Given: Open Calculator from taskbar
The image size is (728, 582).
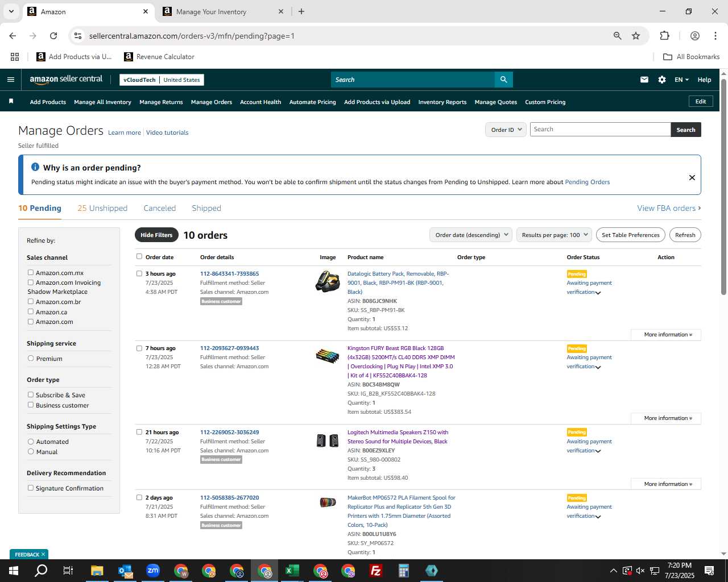Looking at the screenshot, I should pos(404,571).
